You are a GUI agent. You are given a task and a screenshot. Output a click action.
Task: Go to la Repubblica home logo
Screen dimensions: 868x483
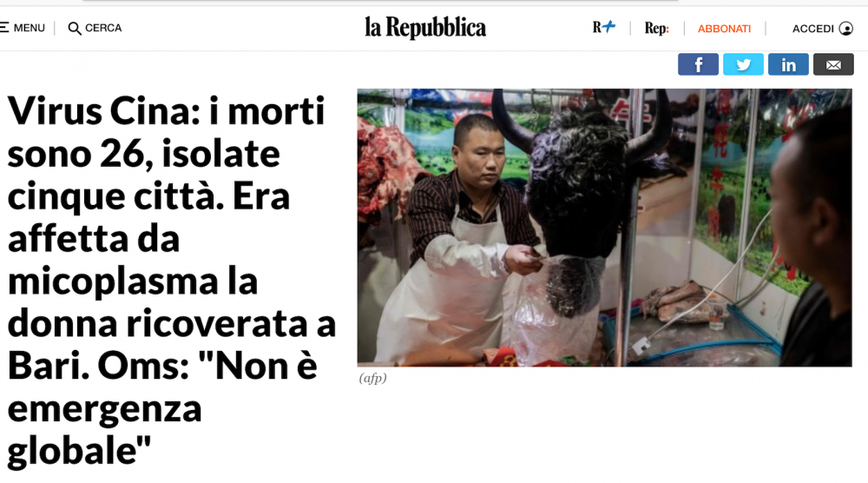click(x=425, y=28)
